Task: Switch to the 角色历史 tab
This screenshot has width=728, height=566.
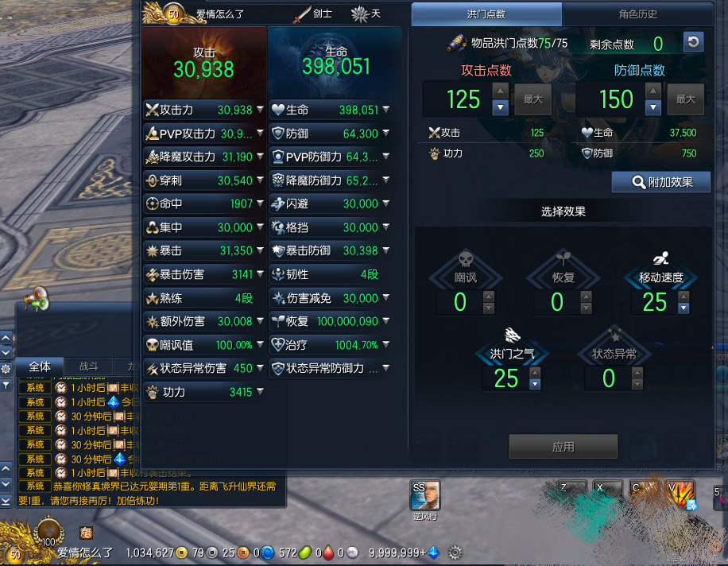Action: (x=637, y=14)
